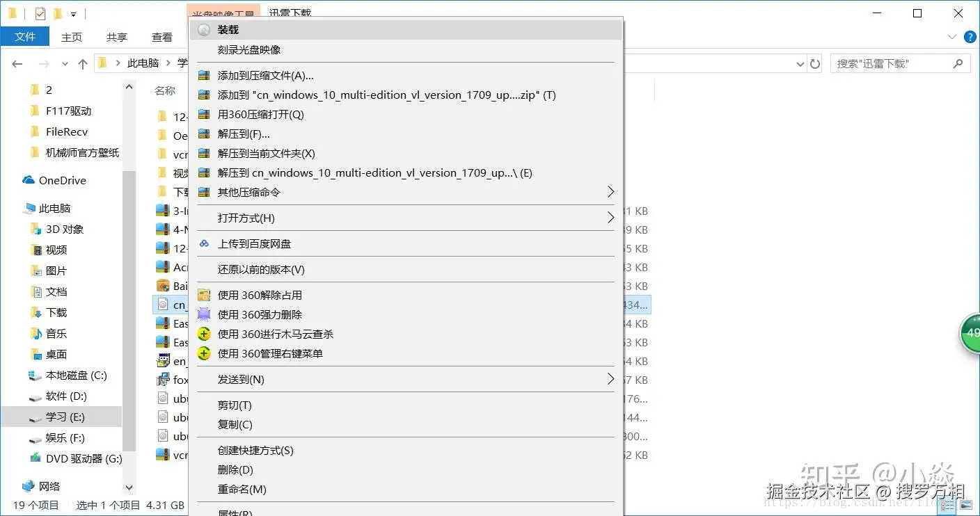Viewport: 980px width, 516px height.
Task: Open the address bar history dropdown
Action: 800,64
